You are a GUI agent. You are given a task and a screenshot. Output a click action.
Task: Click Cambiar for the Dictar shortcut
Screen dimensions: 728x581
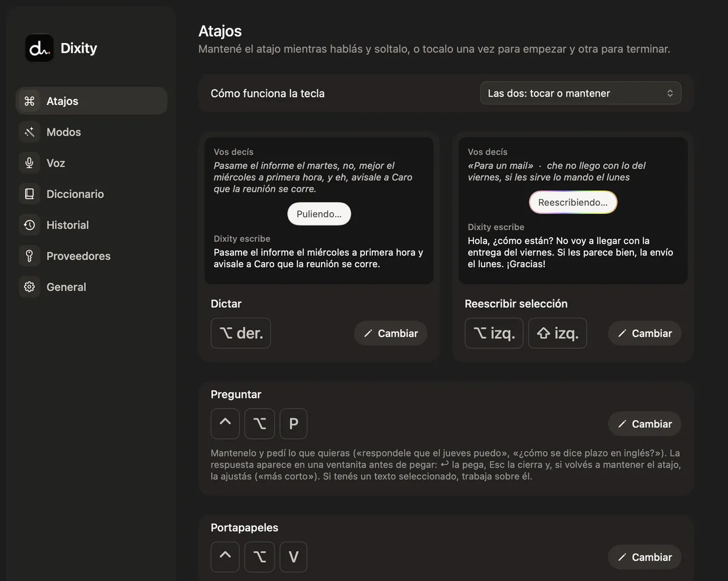tap(391, 333)
